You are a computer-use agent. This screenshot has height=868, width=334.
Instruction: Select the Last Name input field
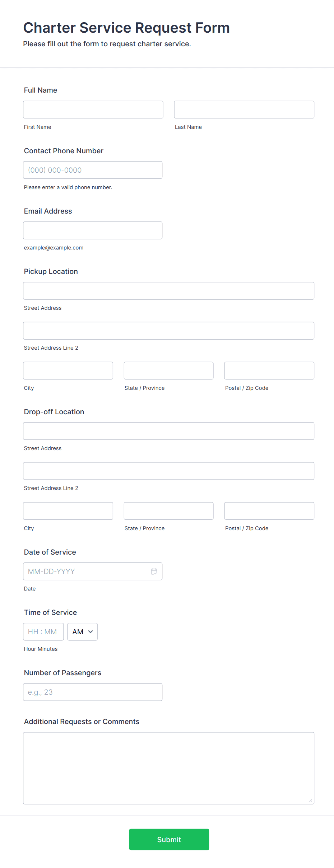tap(244, 109)
